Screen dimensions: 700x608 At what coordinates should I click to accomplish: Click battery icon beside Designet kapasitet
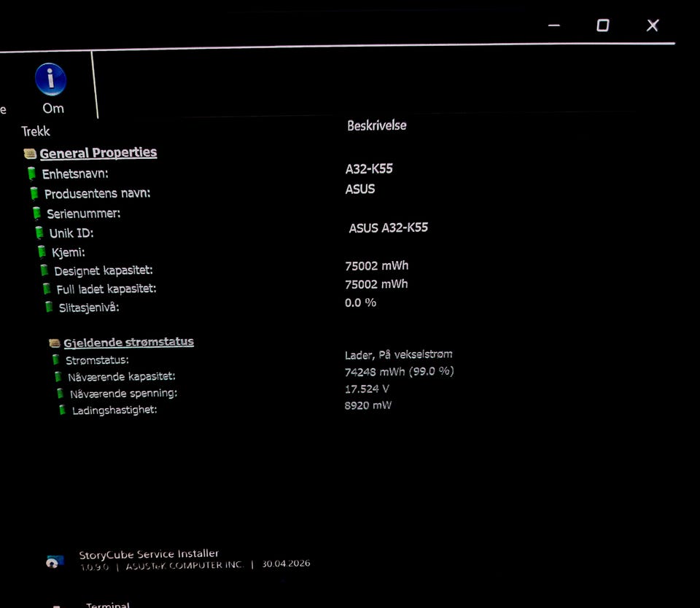tap(44, 270)
